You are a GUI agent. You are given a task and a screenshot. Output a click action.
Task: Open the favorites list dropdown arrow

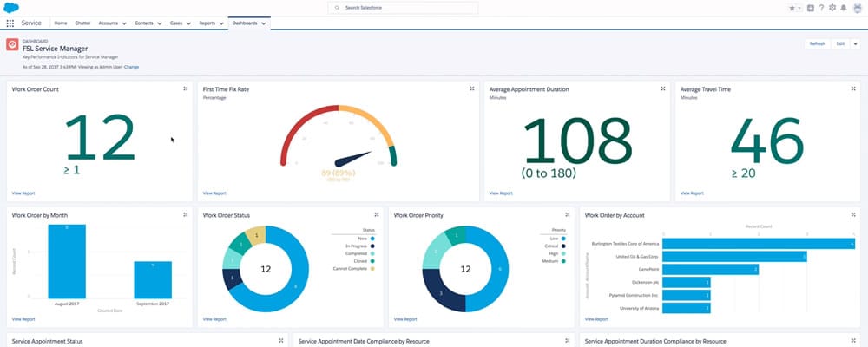point(799,9)
